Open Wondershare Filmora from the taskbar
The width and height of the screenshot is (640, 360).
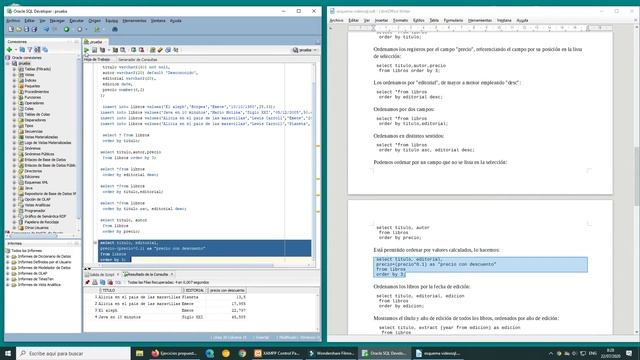click(331, 353)
